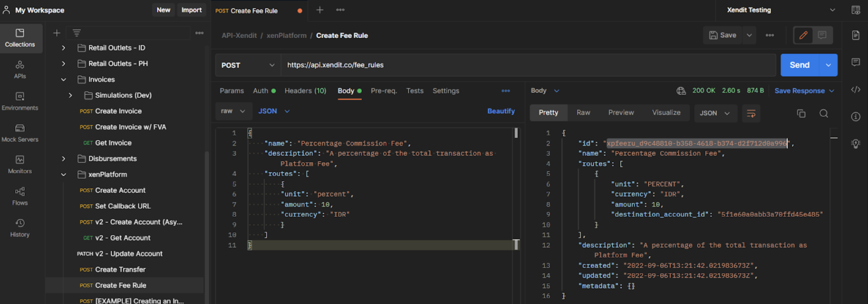Open request tabs more options dots

click(x=506, y=91)
